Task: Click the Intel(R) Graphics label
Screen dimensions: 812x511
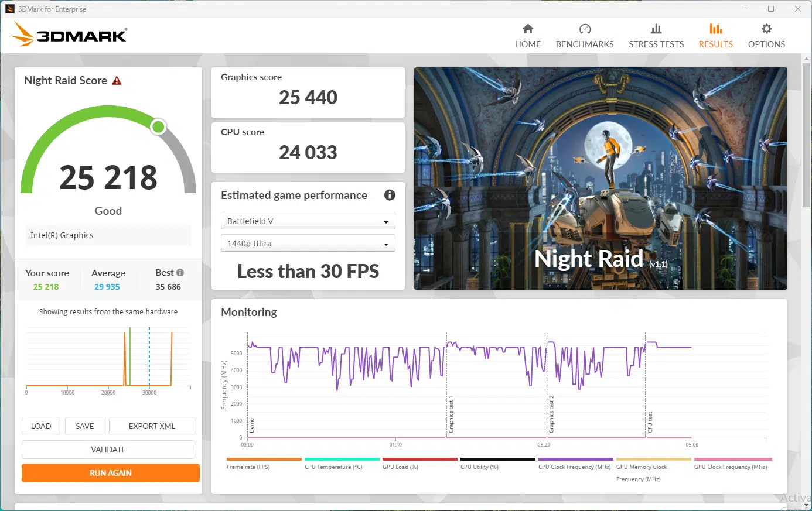Action: click(62, 235)
